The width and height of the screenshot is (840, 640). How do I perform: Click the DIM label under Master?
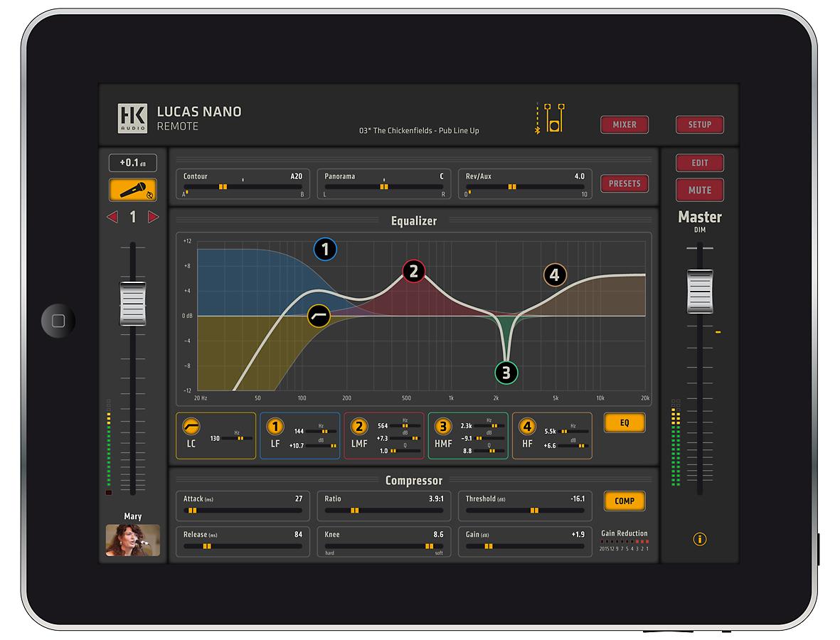pyautogui.click(x=700, y=230)
